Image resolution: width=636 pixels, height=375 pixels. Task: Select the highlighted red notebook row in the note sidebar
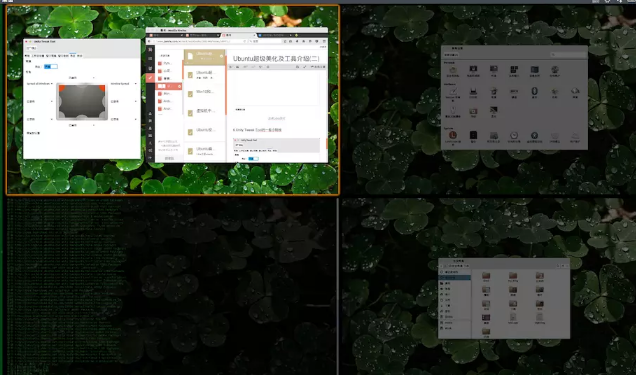pos(169,86)
